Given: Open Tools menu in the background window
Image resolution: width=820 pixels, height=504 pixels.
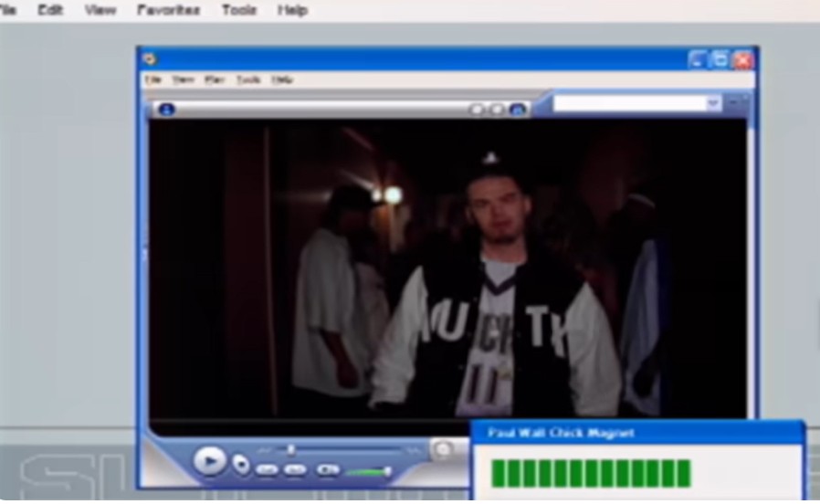Looking at the screenshot, I should click(x=239, y=10).
